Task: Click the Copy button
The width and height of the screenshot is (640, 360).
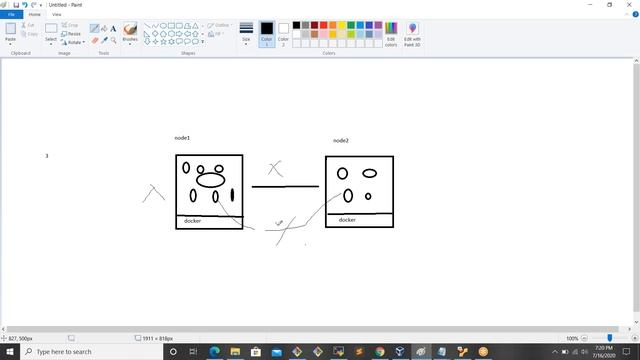Action: click(x=29, y=34)
